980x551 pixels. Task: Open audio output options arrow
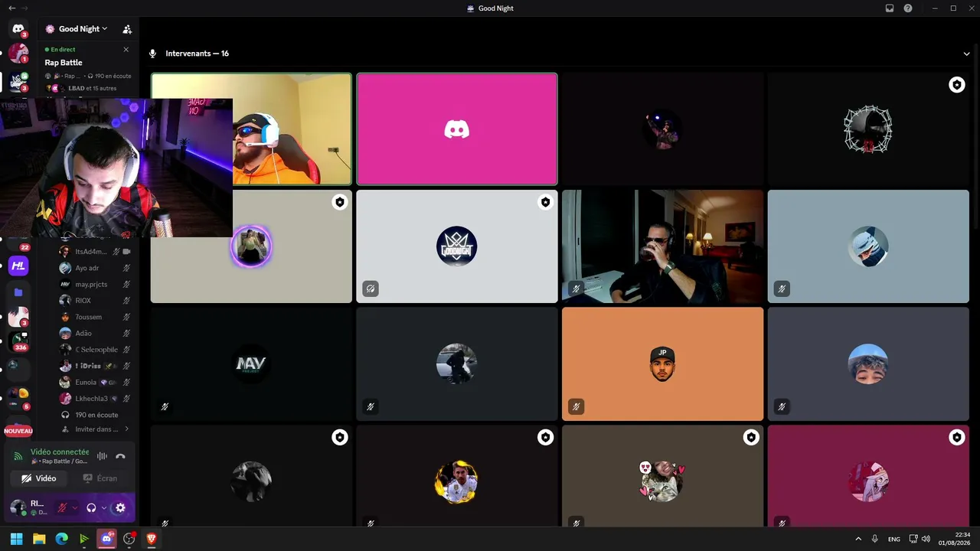click(104, 507)
